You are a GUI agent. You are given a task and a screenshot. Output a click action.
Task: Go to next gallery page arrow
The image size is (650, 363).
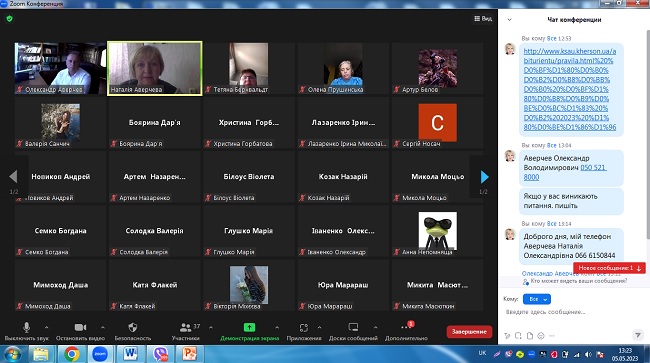point(484,177)
